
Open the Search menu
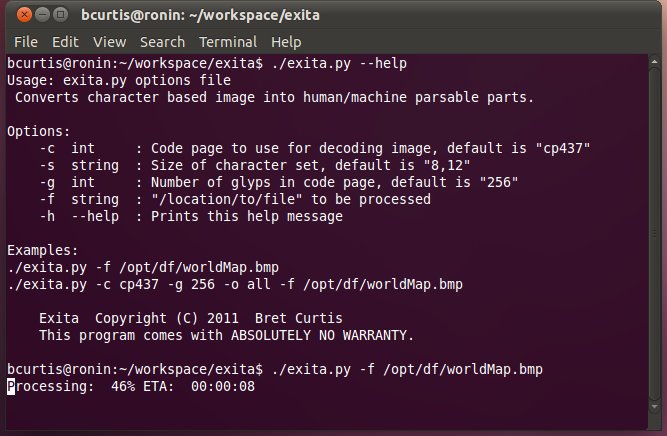(x=162, y=42)
